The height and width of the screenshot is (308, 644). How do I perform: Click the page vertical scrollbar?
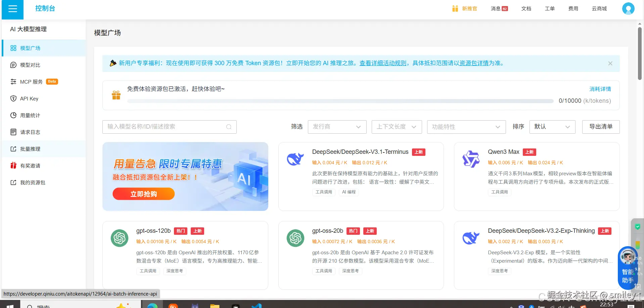640,54
